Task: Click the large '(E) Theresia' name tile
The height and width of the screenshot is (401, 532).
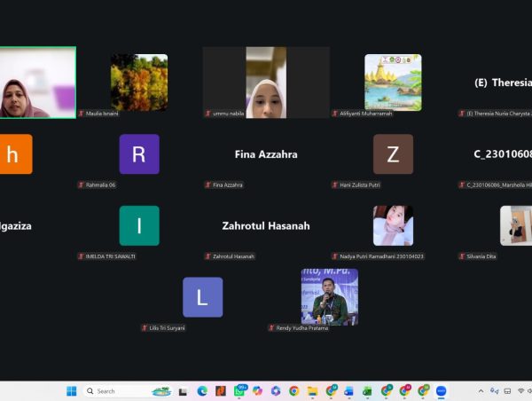Action: [x=503, y=83]
